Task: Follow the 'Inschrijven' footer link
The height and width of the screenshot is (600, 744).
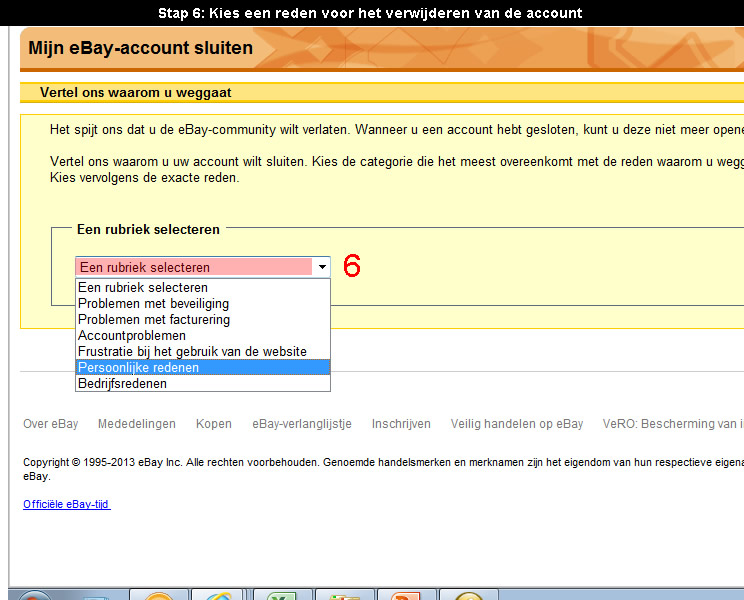Action: click(x=401, y=424)
